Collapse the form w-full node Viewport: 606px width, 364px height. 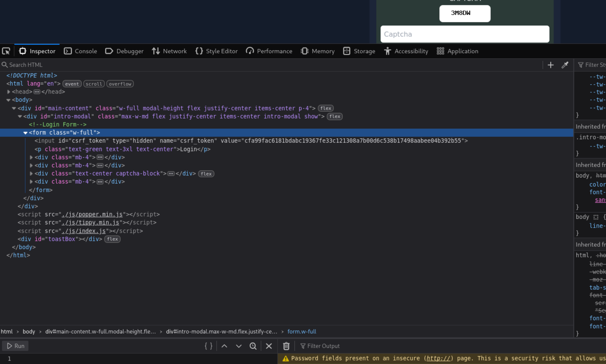tap(25, 133)
